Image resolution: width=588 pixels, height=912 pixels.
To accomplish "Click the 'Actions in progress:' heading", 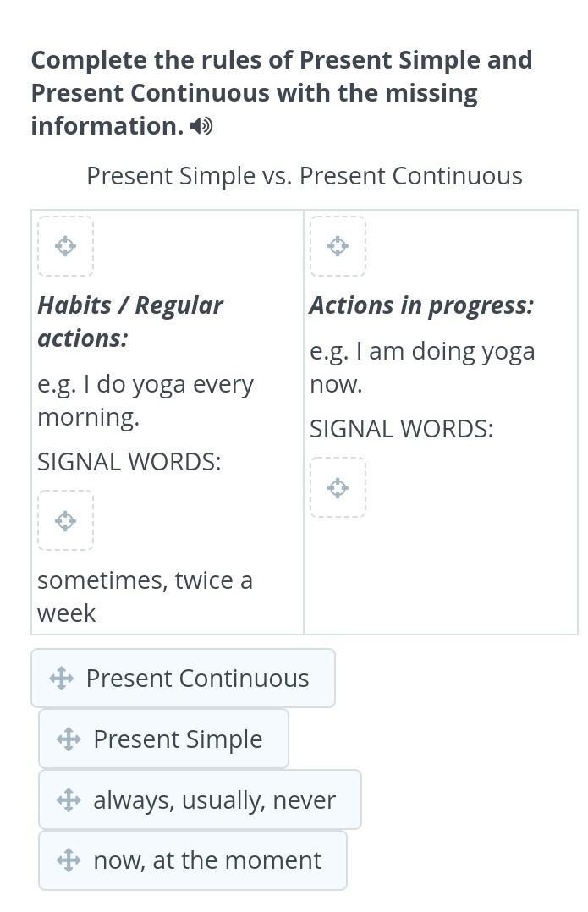I will click(x=421, y=305).
